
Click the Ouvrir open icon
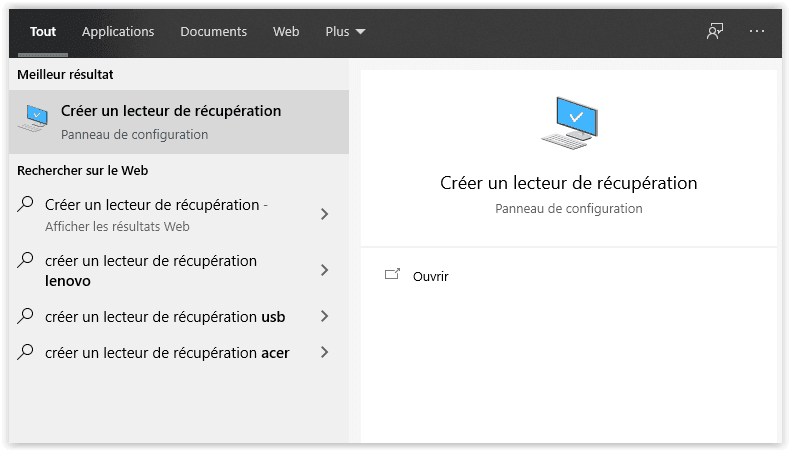click(392, 275)
